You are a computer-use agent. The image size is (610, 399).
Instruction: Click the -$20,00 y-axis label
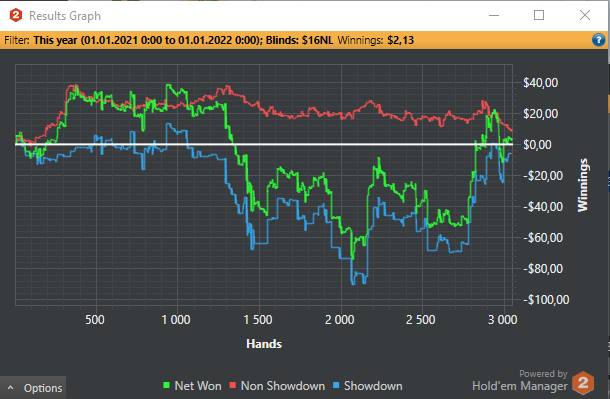tap(543, 176)
